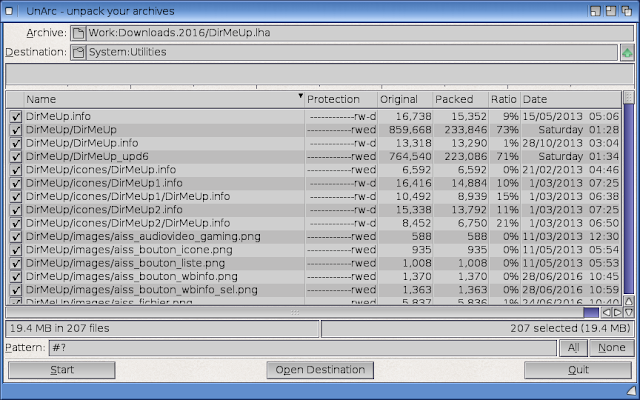Click the list's scroll-left arrow
The width and height of the screenshot is (640, 400).
(x=607, y=313)
